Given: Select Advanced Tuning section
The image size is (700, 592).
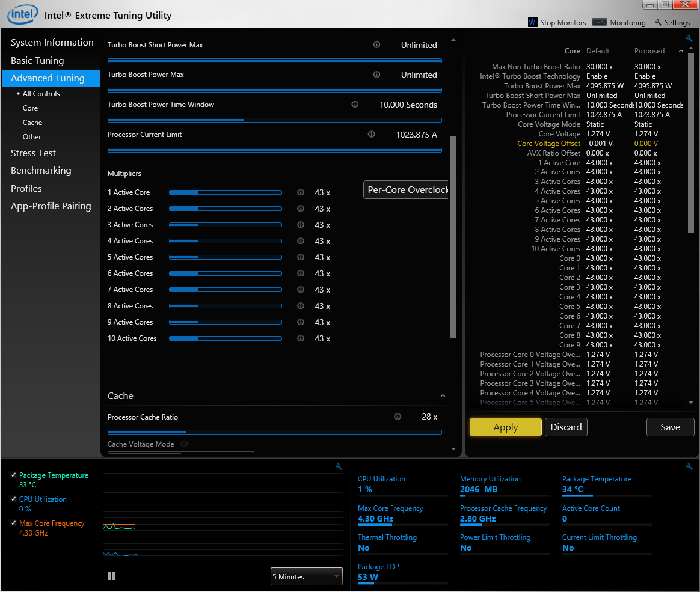Looking at the screenshot, I should pyautogui.click(x=51, y=78).
